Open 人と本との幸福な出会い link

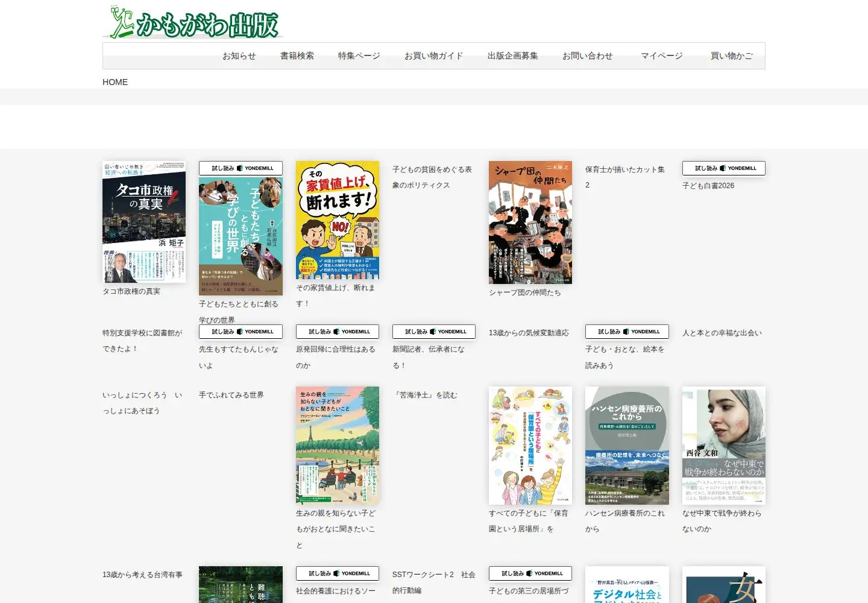(722, 333)
